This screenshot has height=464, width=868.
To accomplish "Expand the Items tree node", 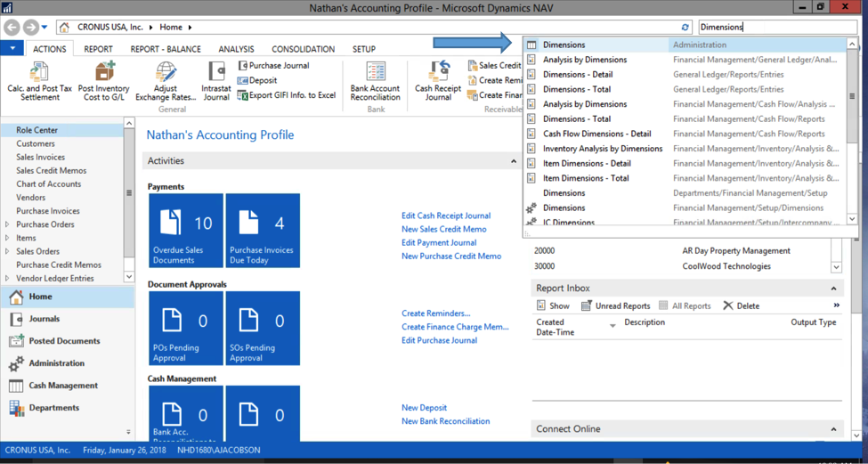I will 6,238.
